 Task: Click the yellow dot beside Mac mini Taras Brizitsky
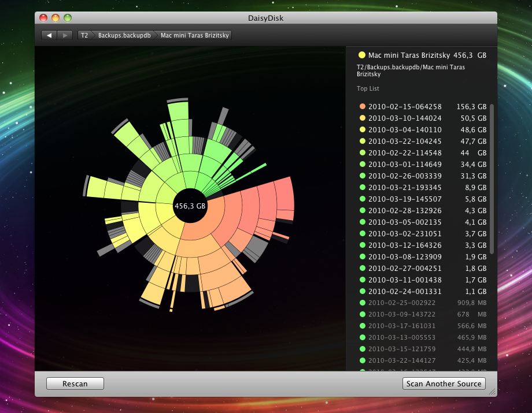(361, 55)
